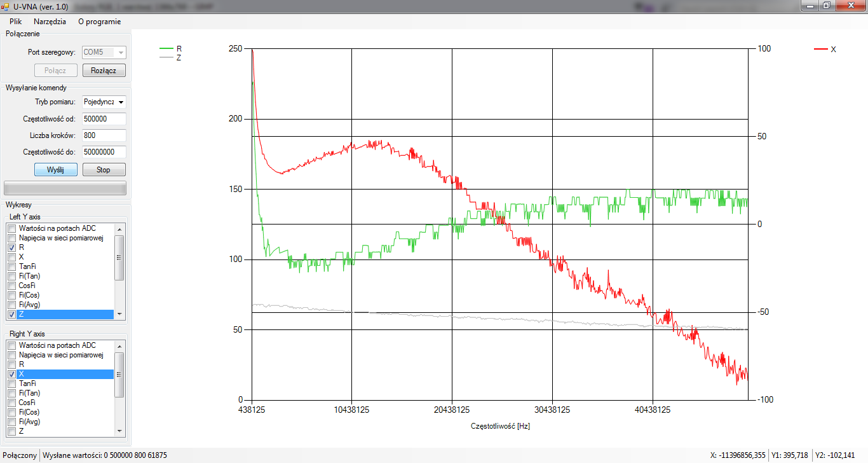Click scroll-up arrow in Right Y axis list
This screenshot has height=463, width=868.
pyautogui.click(x=119, y=345)
